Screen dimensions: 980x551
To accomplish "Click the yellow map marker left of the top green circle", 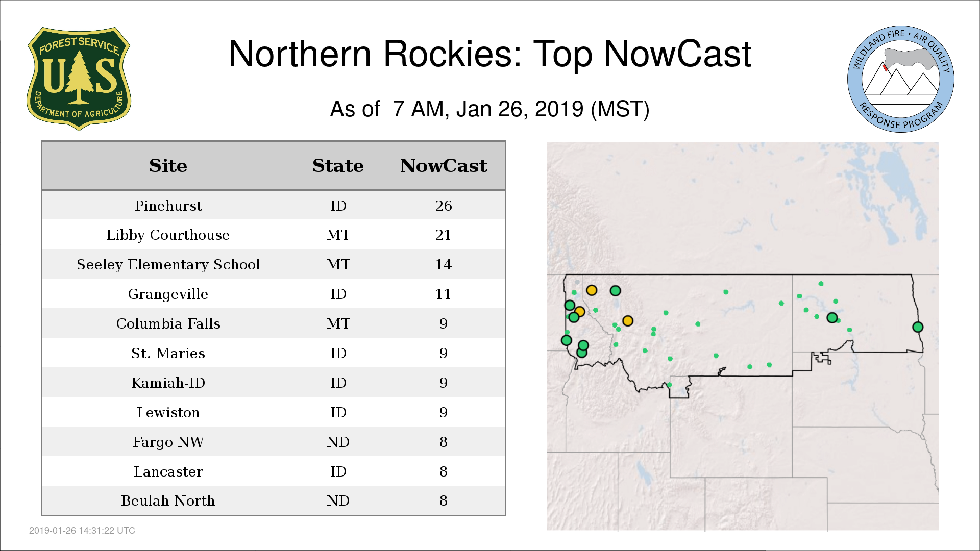I will pyautogui.click(x=592, y=290).
